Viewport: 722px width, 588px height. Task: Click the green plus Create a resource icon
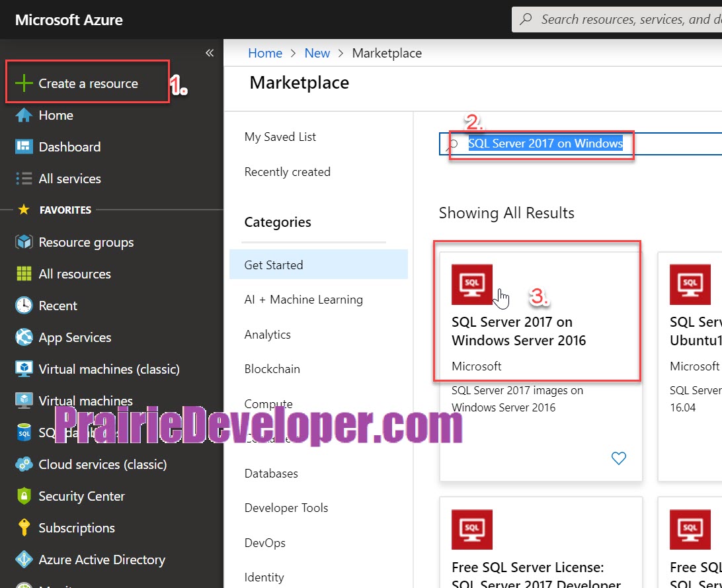[x=24, y=83]
